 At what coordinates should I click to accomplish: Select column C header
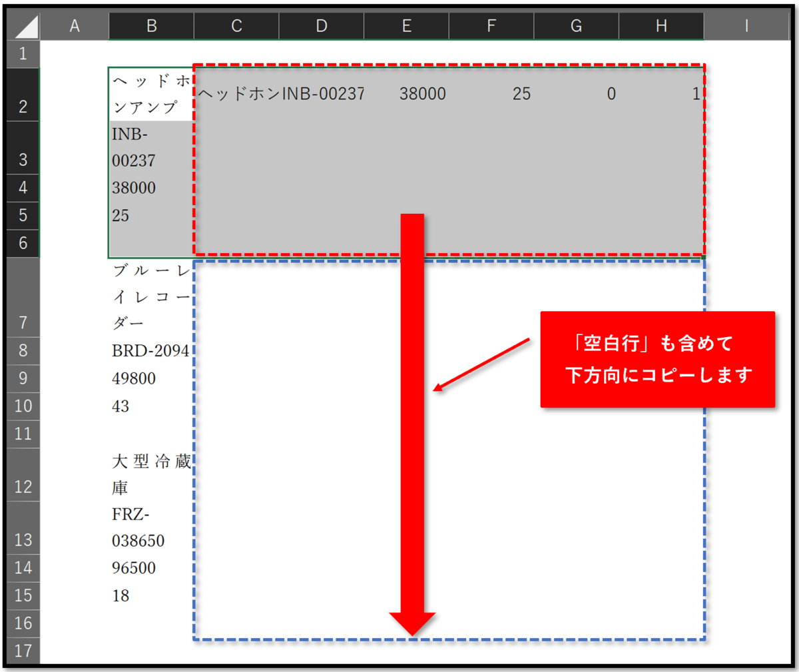pyautogui.click(x=236, y=26)
